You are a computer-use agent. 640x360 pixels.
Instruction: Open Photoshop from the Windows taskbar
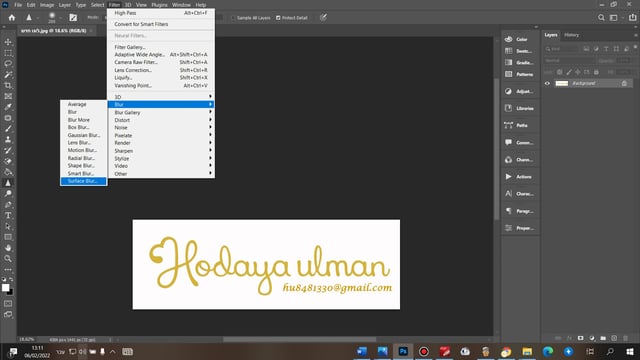point(403,351)
